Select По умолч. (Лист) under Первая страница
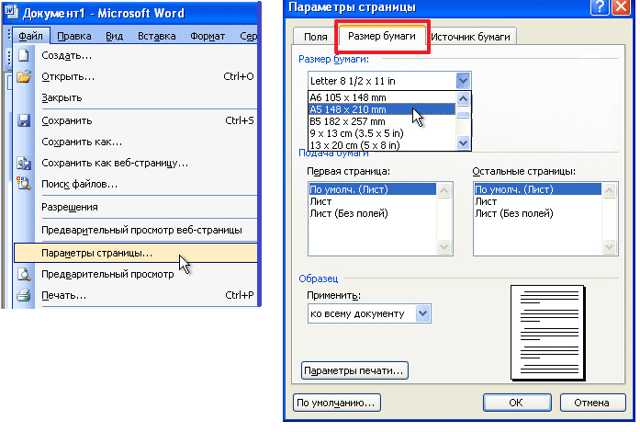The image size is (640, 432). (x=372, y=189)
